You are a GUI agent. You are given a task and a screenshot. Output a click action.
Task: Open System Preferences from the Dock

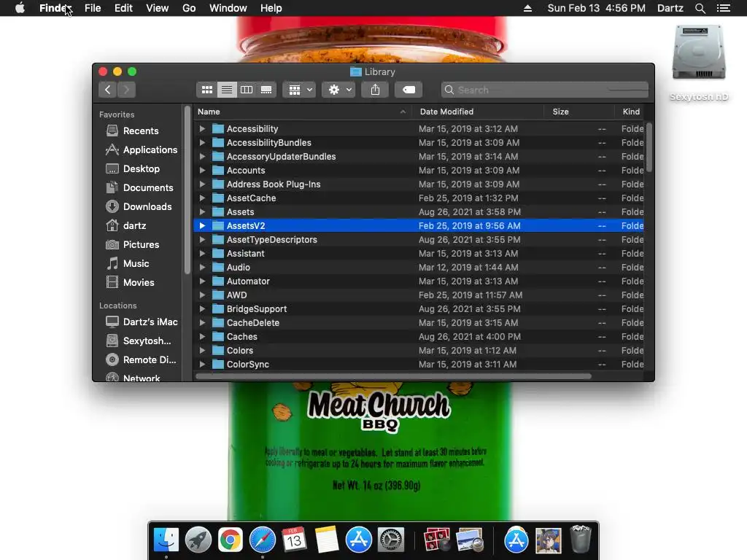(x=391, y=540)
